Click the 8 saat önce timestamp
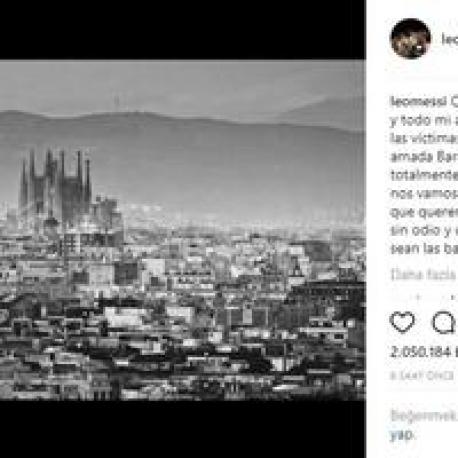This screenshot has width=458, height=458. pos(422,376)
